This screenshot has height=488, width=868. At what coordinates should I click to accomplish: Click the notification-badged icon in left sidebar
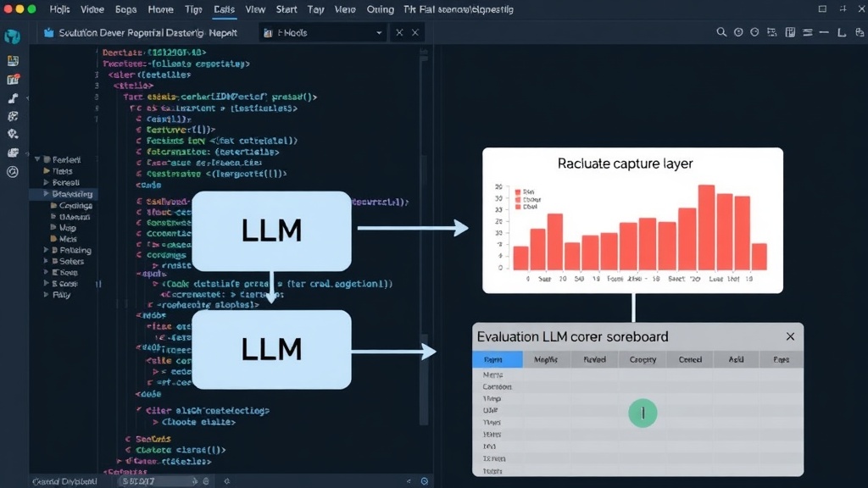pyautogui.click(x=13, y=80)
